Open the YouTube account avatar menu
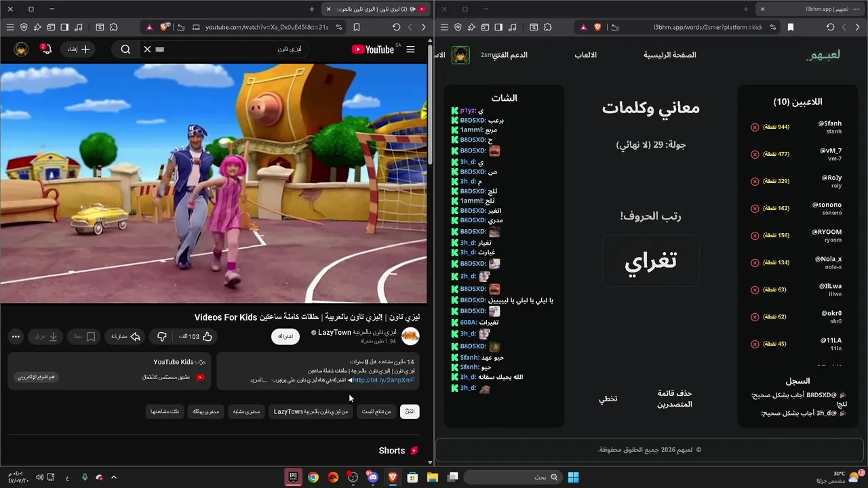 click(22, 49)
